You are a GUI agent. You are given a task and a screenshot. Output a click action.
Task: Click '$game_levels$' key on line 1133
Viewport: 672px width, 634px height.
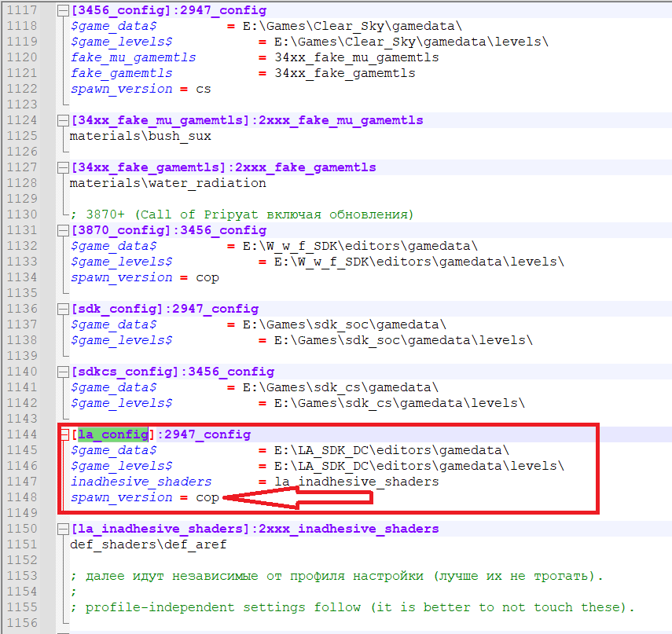(x=122, y=262)
